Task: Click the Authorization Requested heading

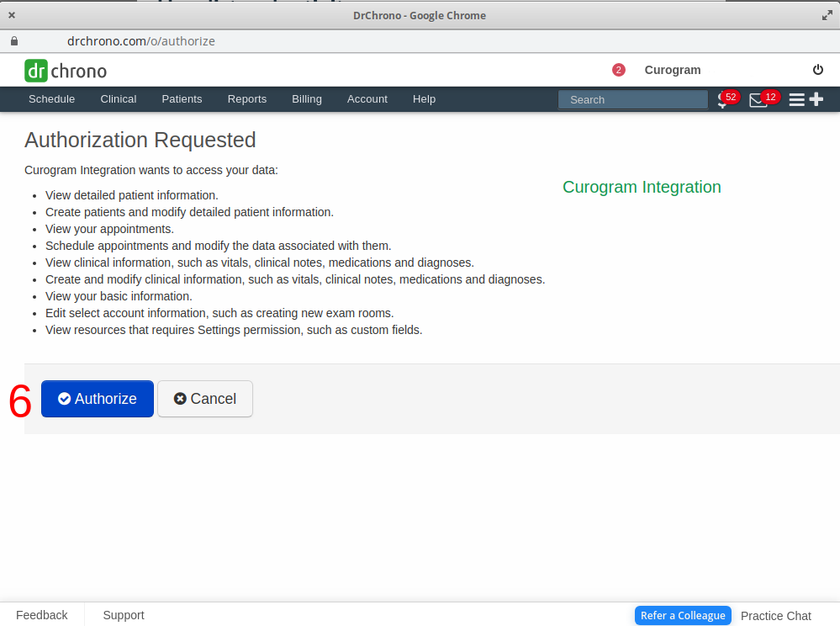Action: coord(140,140)
